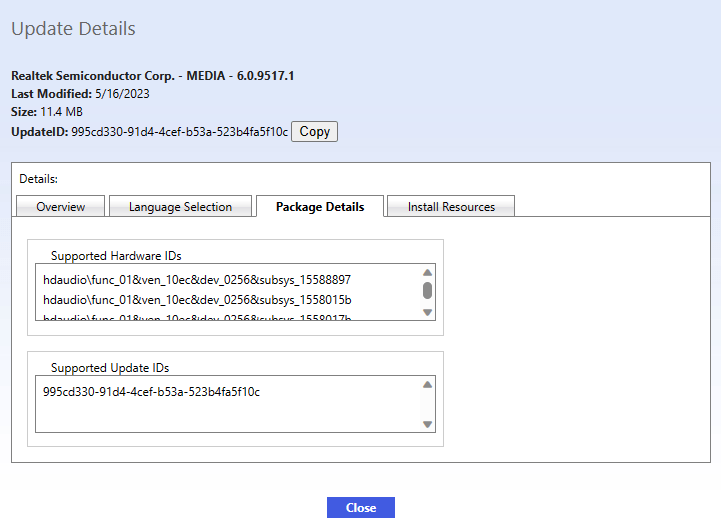Switch to the Overview tab

pyautogui.click(x=61, y=207)
